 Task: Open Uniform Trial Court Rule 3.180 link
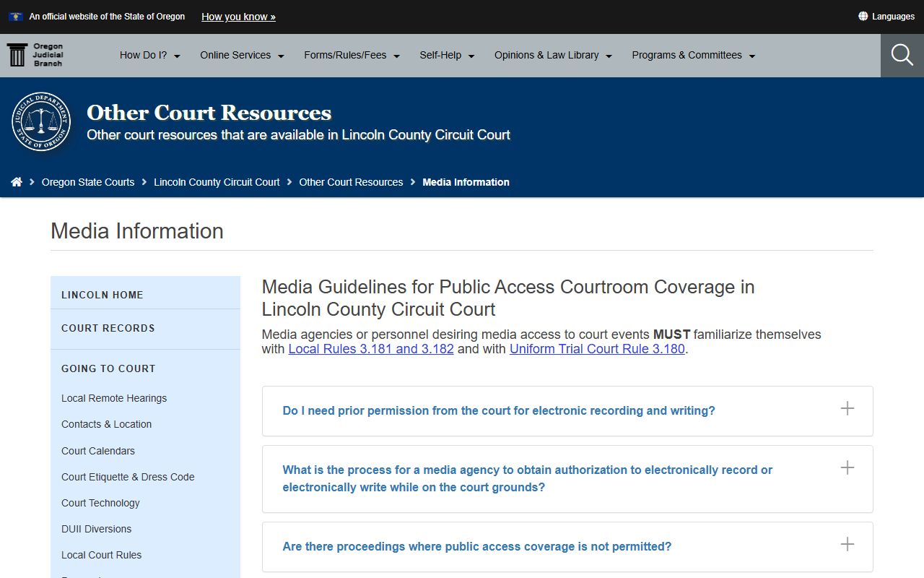pyautogui.click(x=597, y=349)
